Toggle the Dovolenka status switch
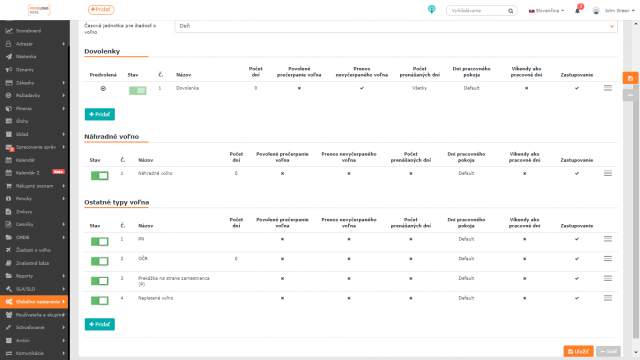640x360 pixels. click(138, 91)
